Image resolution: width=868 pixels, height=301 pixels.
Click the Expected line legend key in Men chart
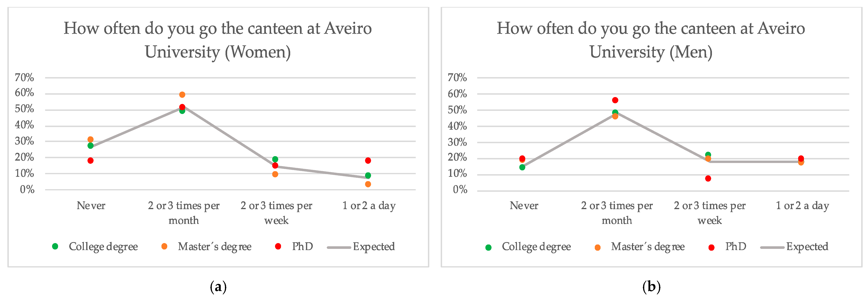tap(772, 248)
